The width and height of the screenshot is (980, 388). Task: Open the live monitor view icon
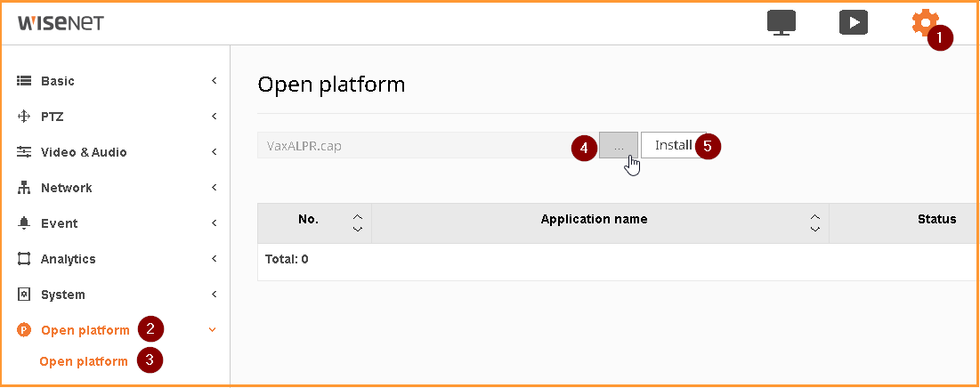click(x=782, y=24)
